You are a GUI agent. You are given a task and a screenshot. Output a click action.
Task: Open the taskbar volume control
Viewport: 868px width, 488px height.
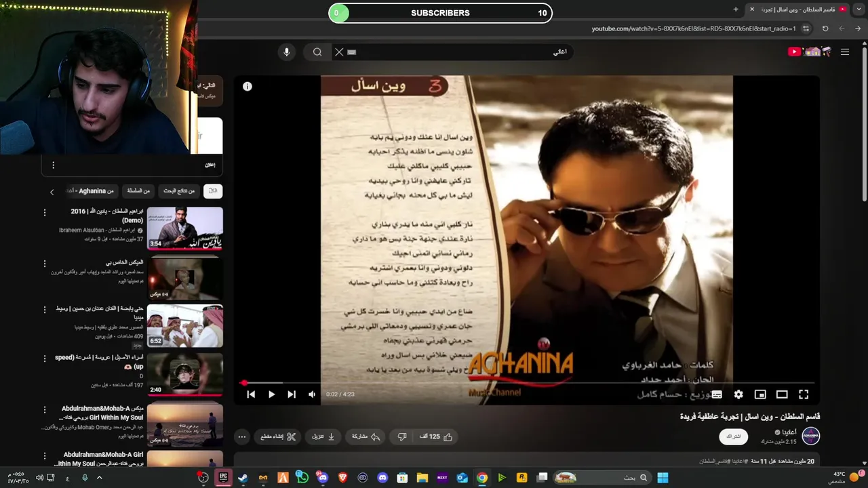39,478
